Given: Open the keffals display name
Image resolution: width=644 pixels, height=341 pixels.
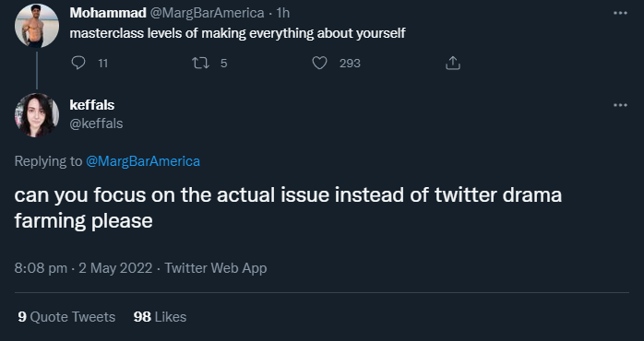Looking at the screenshot, I should click(x=92, y=105).
